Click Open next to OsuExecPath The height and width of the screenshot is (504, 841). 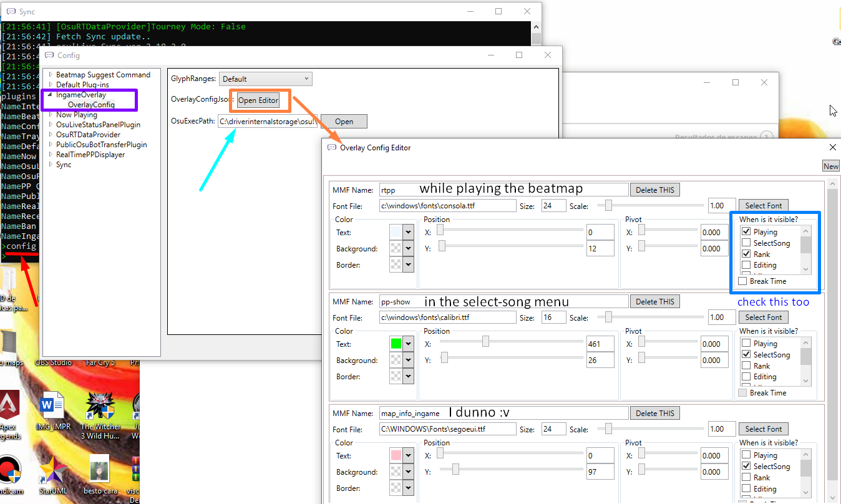pyautogui.click(x=344, y=122)
